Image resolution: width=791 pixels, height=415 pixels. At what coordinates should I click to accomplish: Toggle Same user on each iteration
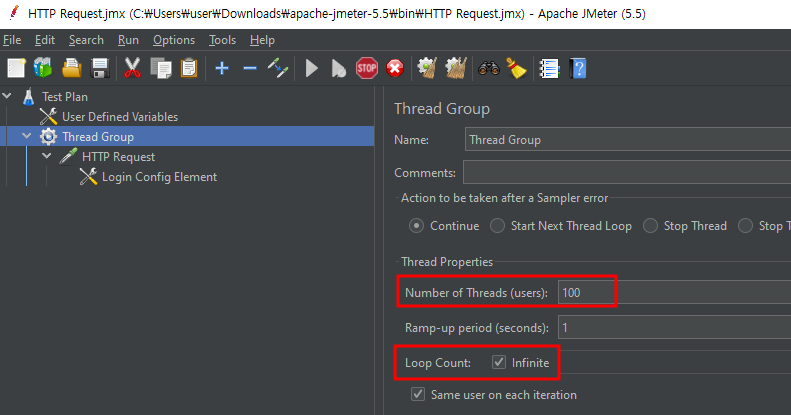(x=418, y=394)
